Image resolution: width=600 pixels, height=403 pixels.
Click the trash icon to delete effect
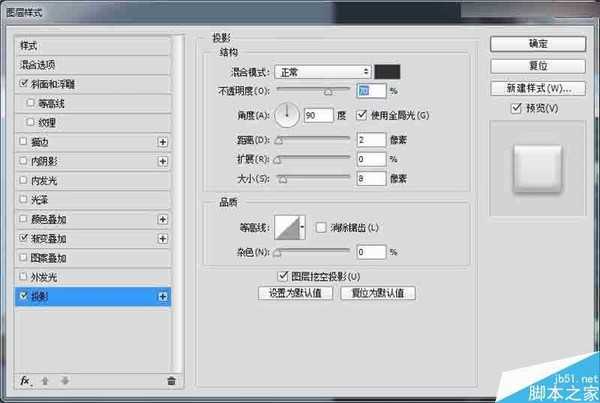[171, 381]
